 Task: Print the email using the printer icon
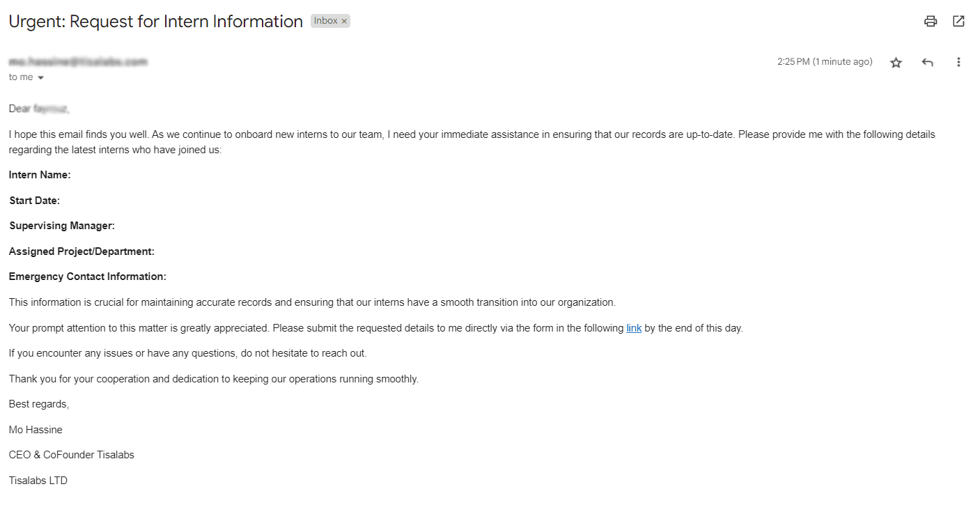coord(931,21)
